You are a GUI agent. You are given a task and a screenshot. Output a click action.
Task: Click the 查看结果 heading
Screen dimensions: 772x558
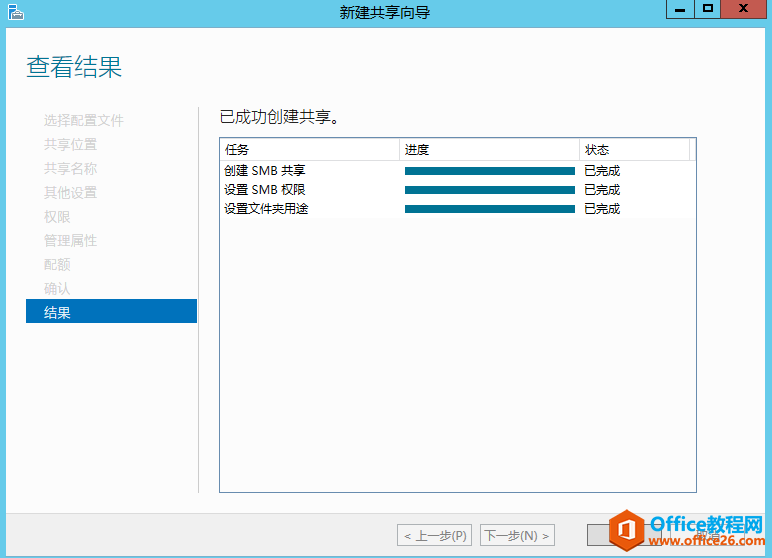pyautogui.click(x=74, y=66)
